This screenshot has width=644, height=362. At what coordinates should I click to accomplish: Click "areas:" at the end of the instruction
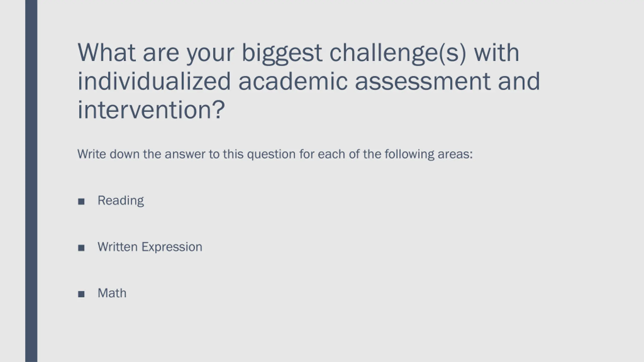(x=455, y=155)
